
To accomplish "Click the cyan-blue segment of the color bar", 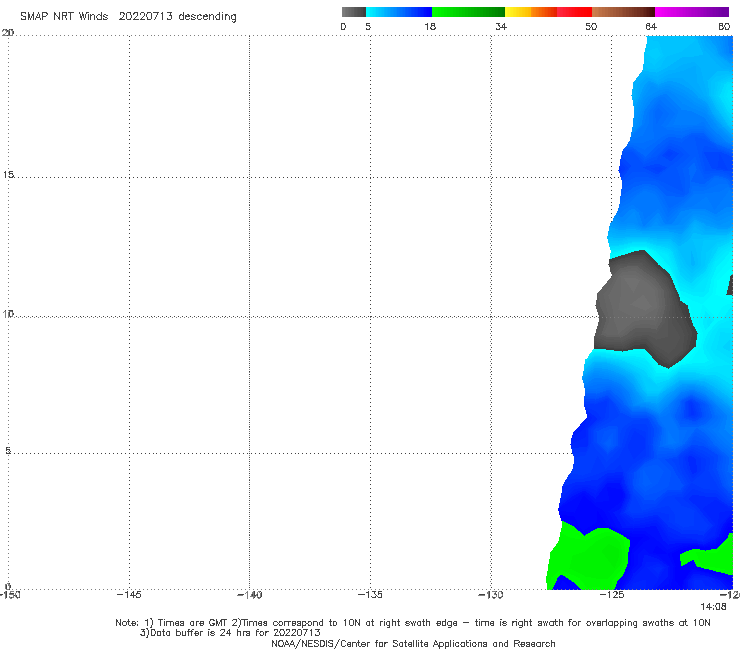I will tap(399, 12).
